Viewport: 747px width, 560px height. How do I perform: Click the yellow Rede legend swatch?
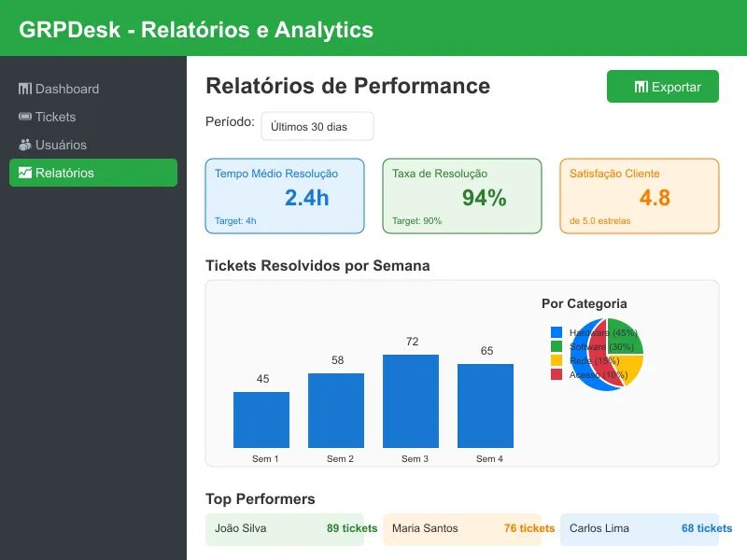(557, 360)
